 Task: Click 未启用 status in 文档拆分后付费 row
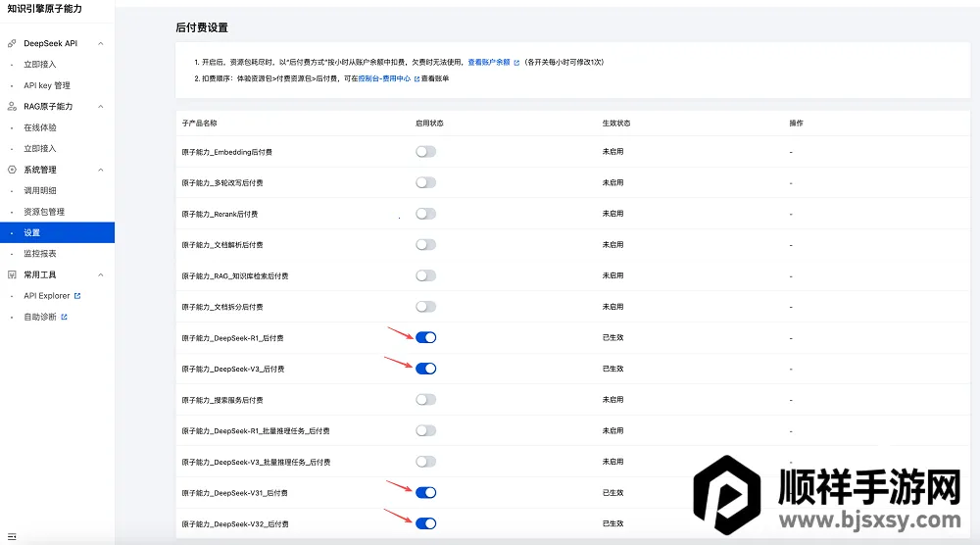[x=613, y=307]
